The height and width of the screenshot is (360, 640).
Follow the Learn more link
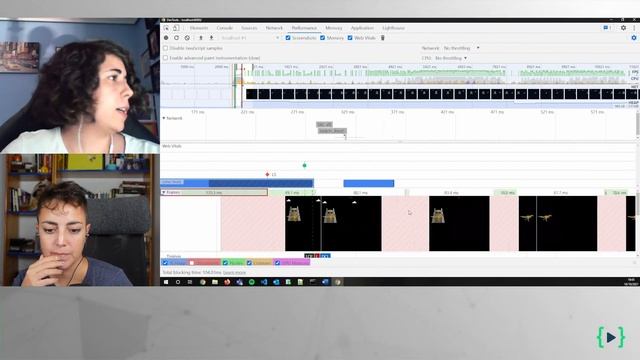click(235, 272)
